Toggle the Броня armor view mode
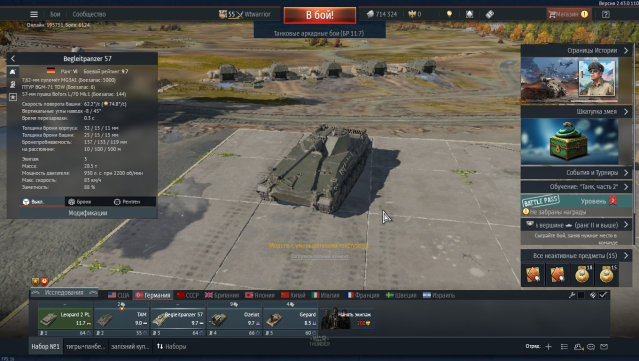This screenshot has height=361, width=639. tap(80, 202)
